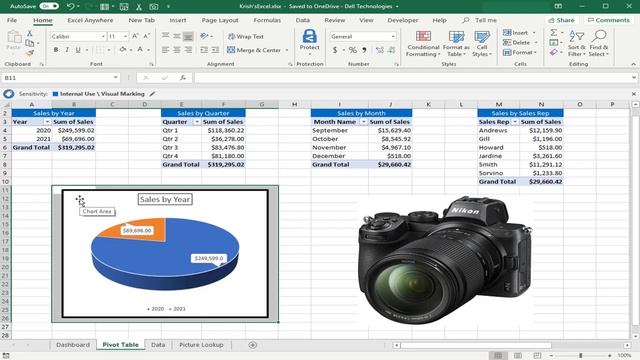
Task: Click the Undo arrow icon
Action: coord(70,6)
